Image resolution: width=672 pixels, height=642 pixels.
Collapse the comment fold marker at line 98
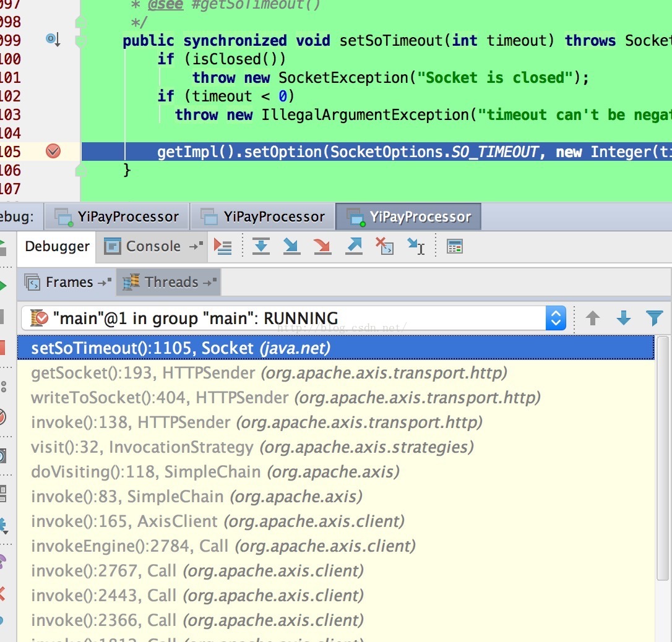tap(81, 22)
